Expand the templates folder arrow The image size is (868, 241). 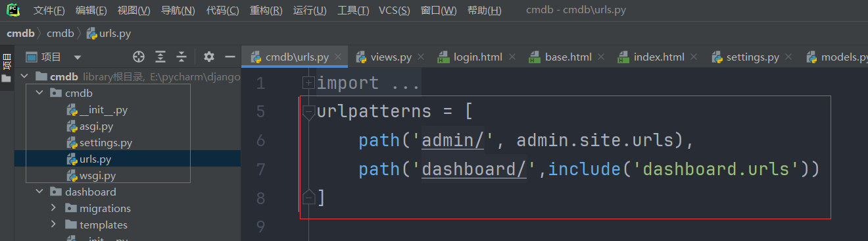pos(54,225)
